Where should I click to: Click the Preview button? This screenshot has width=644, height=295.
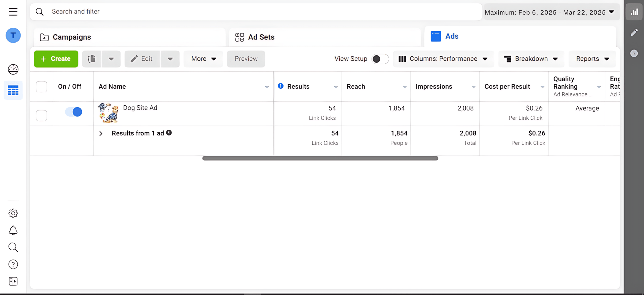coord(246,59)
